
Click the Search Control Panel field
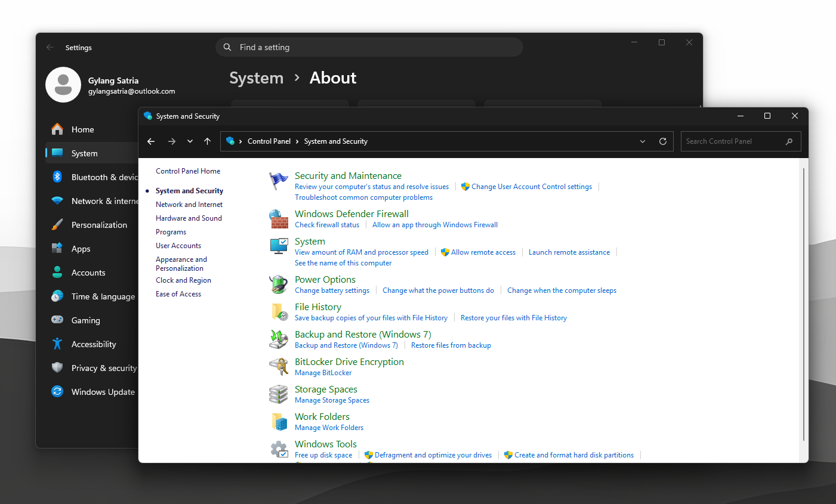pyautogui.click(x=741, y=141)
